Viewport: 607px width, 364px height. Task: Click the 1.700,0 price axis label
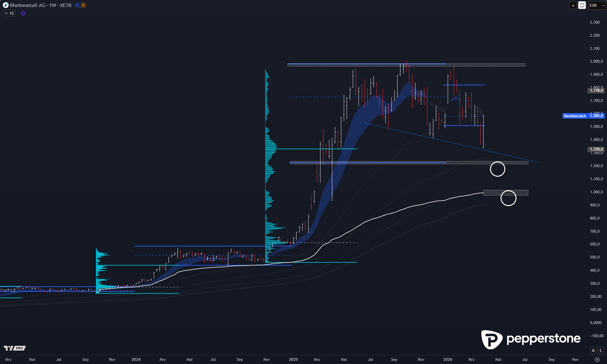[x=596, y=101]
